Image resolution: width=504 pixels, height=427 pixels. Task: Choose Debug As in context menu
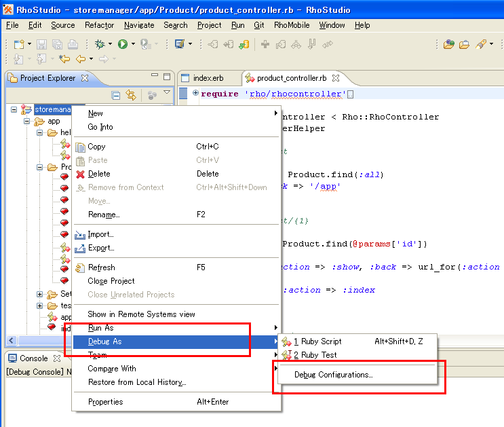(x=176, y=341)
